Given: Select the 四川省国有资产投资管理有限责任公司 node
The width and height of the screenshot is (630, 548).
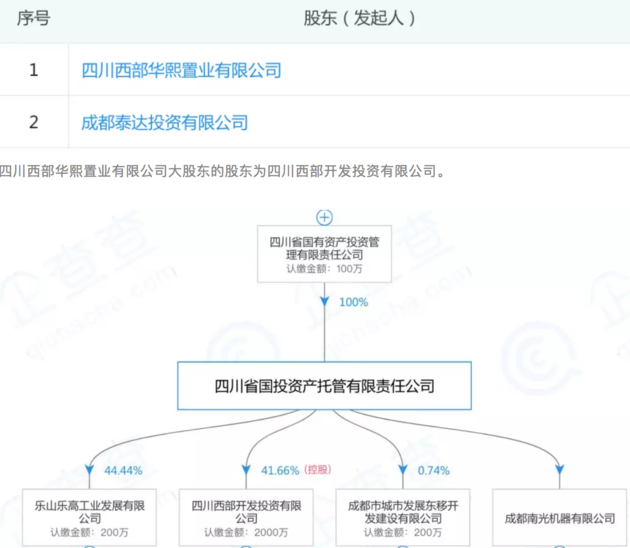Looking at the screenshot, I should pos(324,254).
